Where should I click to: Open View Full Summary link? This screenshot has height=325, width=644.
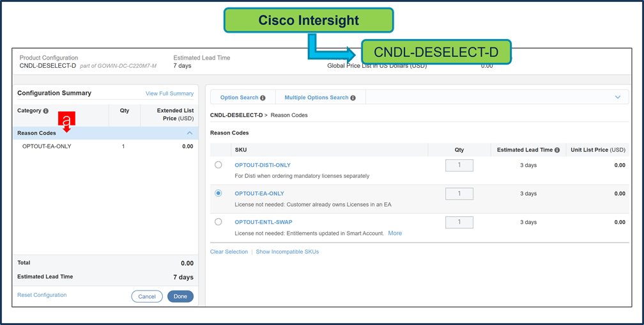(169, 93)
